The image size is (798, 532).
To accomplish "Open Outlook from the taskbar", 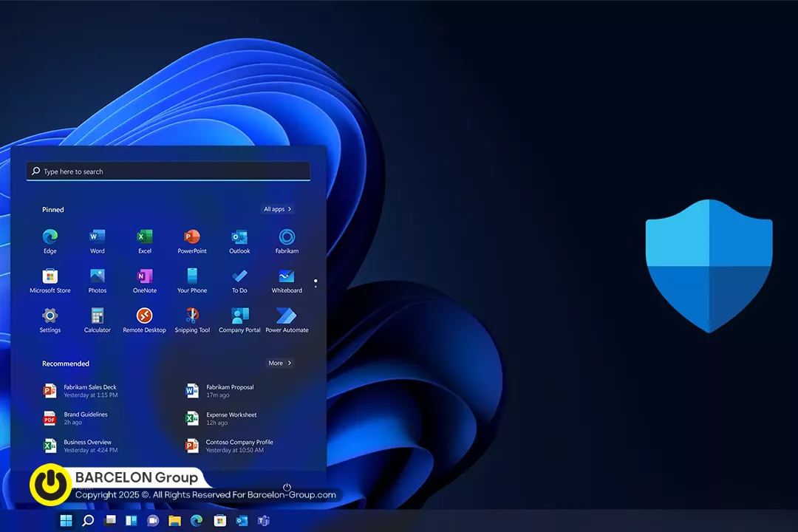I will [242, 520].
